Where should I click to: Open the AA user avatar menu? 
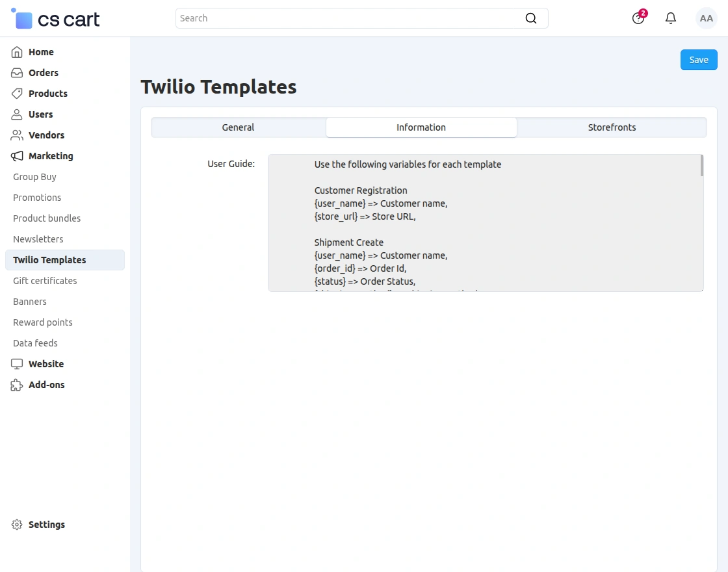pyautogui.click(x=706, y=18)
